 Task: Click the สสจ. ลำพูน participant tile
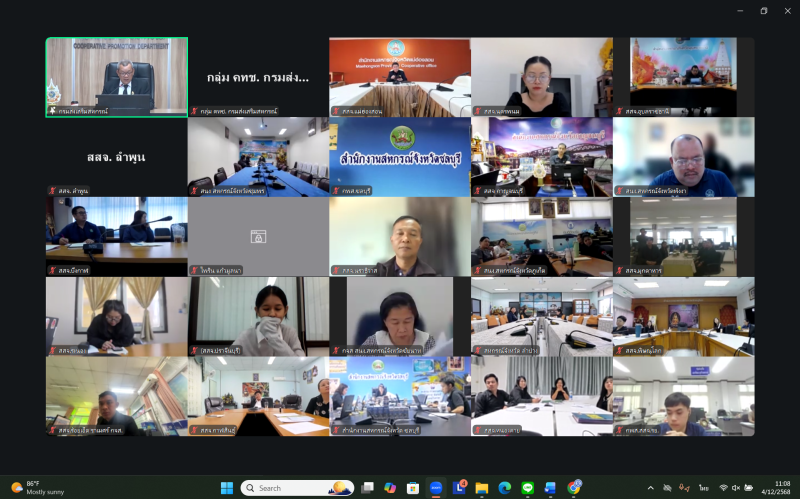pyautogui.click(x=116, y=157)
